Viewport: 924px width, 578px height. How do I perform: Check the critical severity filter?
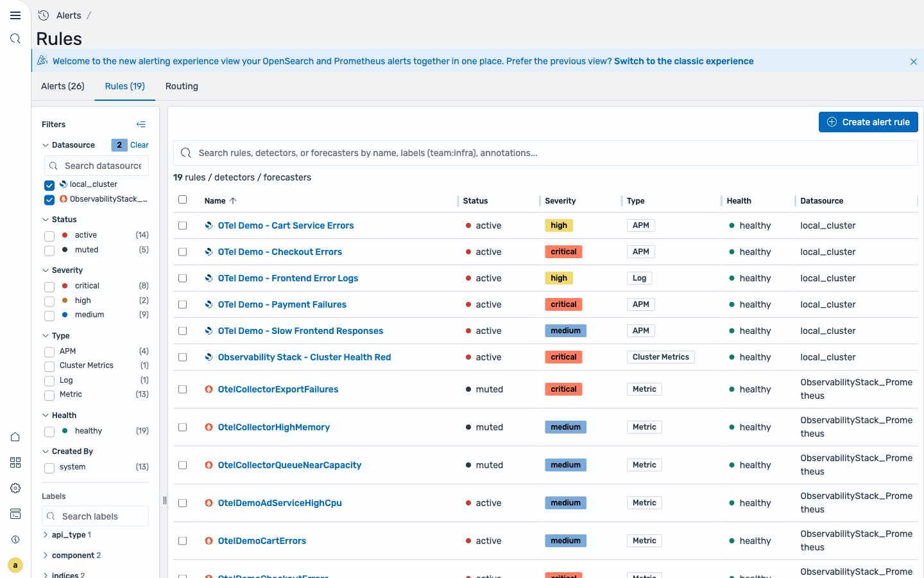point(49,286)
